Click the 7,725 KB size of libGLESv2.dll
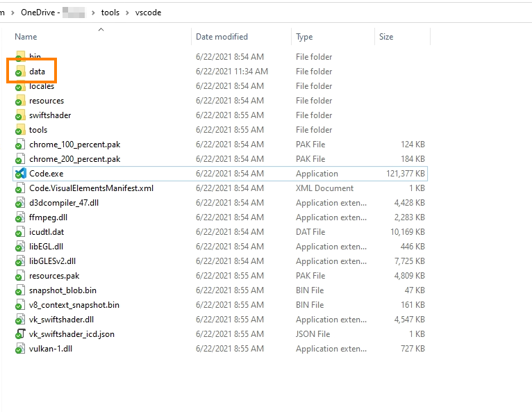Screen dimensions: 532x412 pyautogui.click(x=410, y=261)
